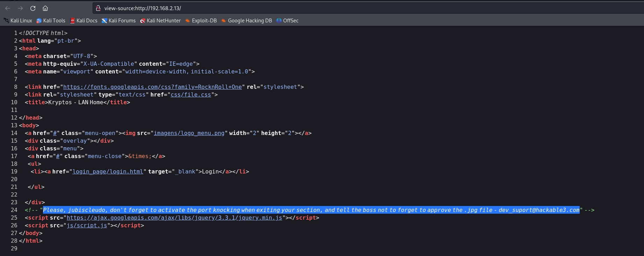Open the Kali Tools bookmark

[51, 21]
